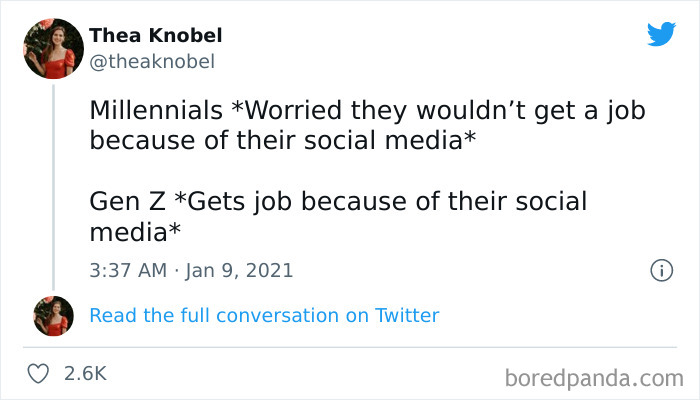Click the final word "media*" of tweet
This screenshot has height=400, width=700.
(x=136, y=231)
